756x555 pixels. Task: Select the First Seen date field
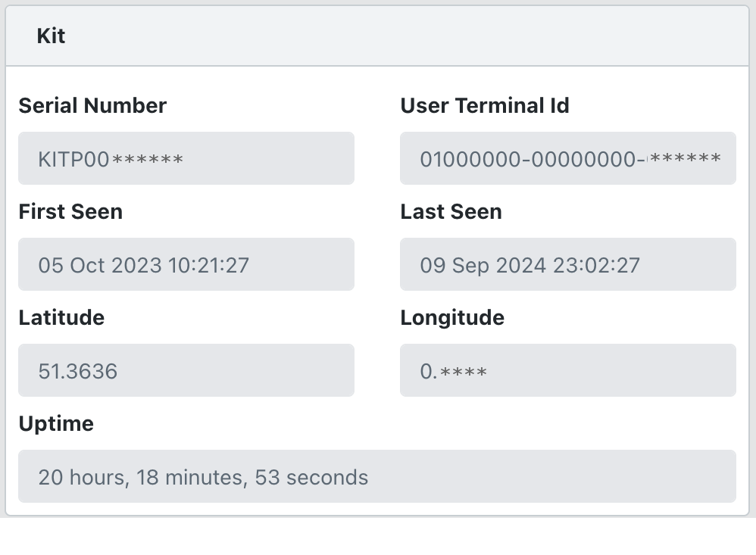coord(186,264)
